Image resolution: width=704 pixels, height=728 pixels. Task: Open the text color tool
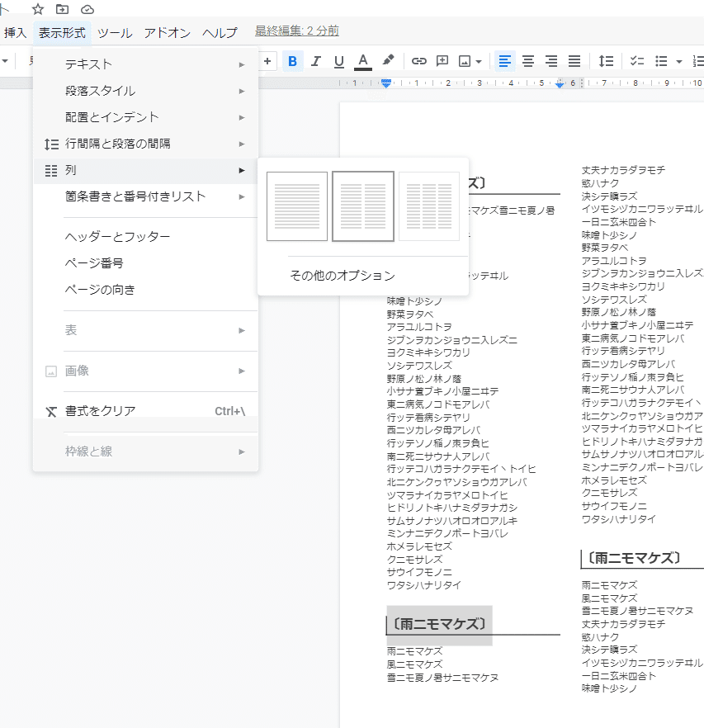[x=363, y=61]
